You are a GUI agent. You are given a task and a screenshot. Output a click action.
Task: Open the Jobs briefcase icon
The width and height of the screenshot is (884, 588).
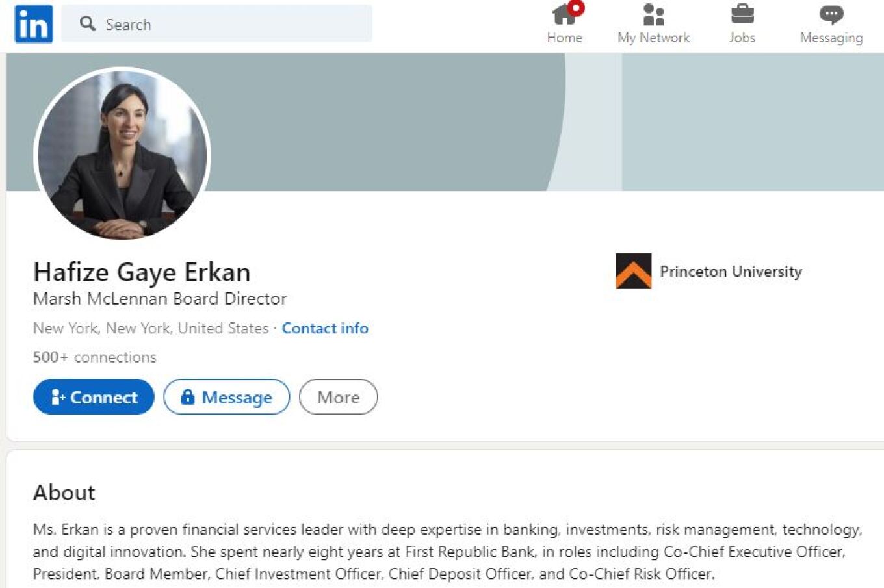(742, 14)
